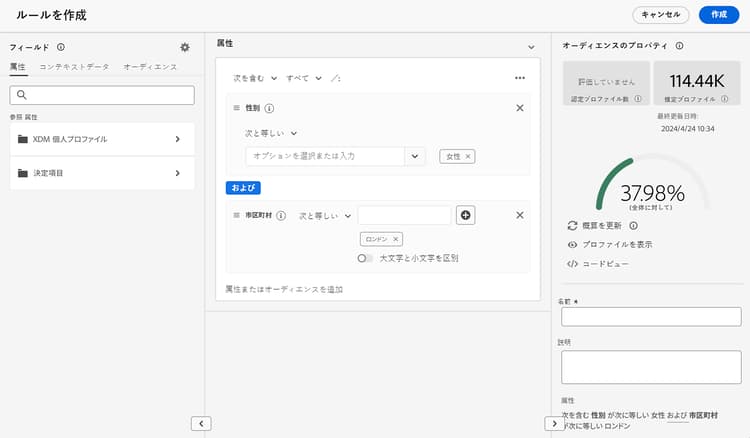Viewport: 750px width, 438px height.
Task: Expand the option list arrow for 性別 value
Action: 415,156
